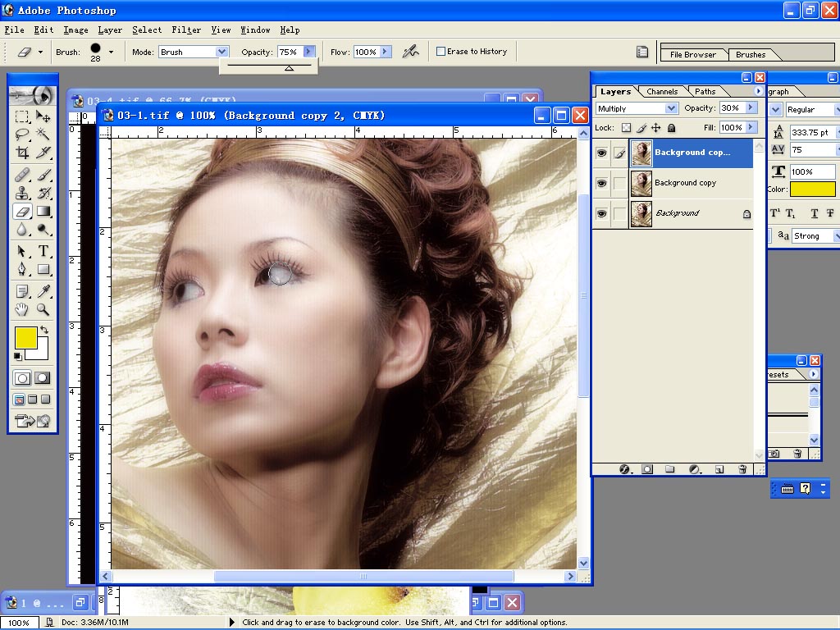Image resolution: width=840 pixels, height=630 pixels.
Task: Select the Slice tool
Action: point(43,153)
